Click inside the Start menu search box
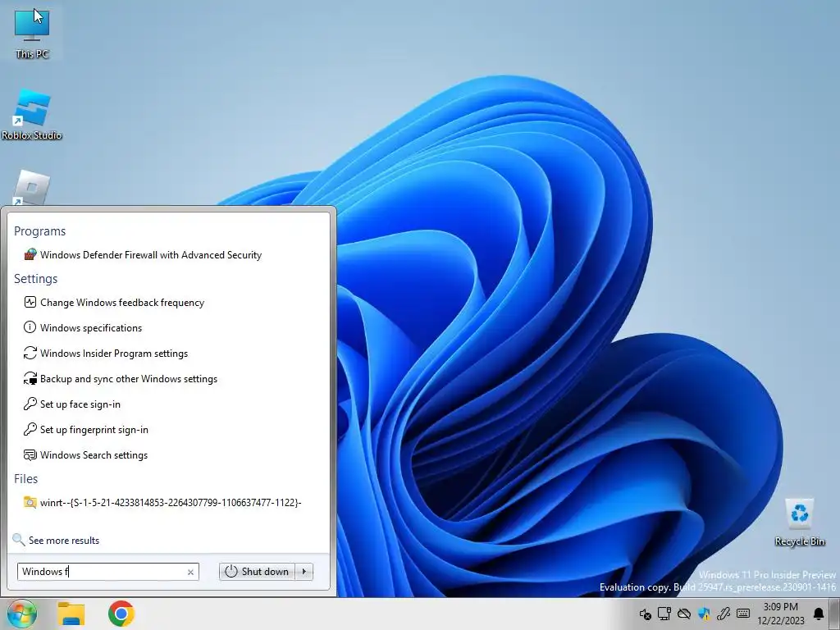 [x=101, y=572]
